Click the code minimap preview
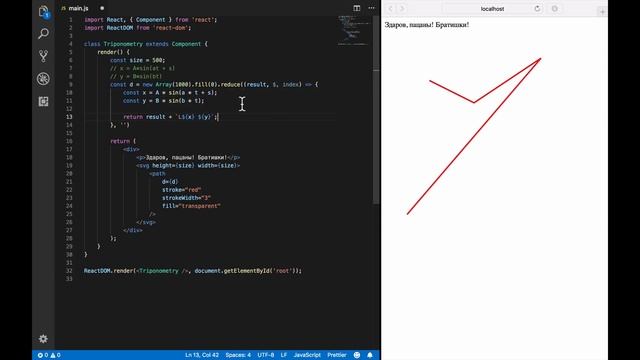Image resolution: width=640 pixels, height=360 pixels. pyautogui.click(x=353, y=30)
